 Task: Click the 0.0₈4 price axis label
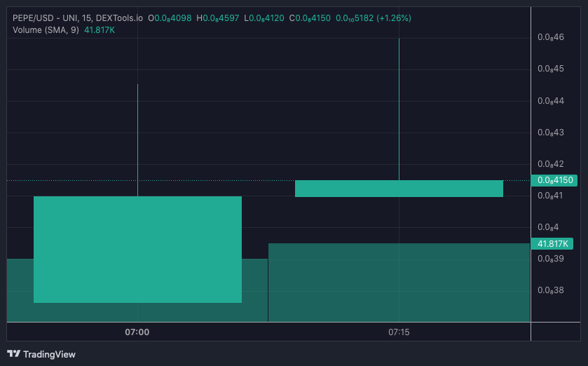548,227
